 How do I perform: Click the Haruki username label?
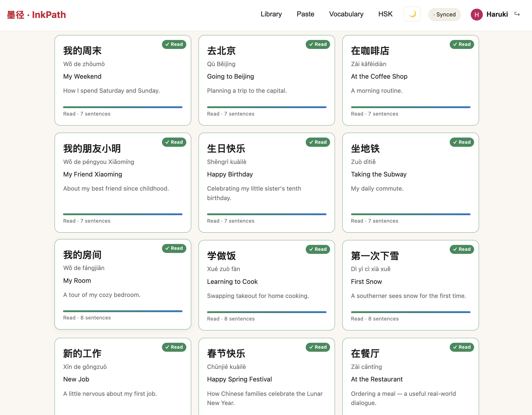point(497,14)
